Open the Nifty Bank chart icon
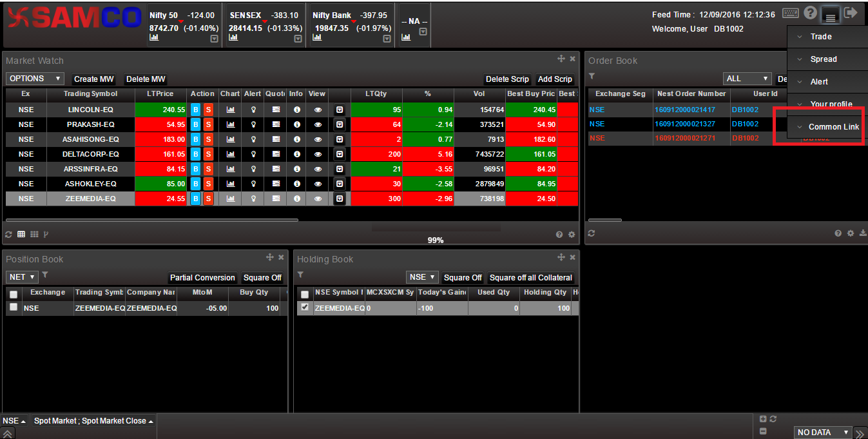Viewport: 868px width, 439px height. pos(317,37)
